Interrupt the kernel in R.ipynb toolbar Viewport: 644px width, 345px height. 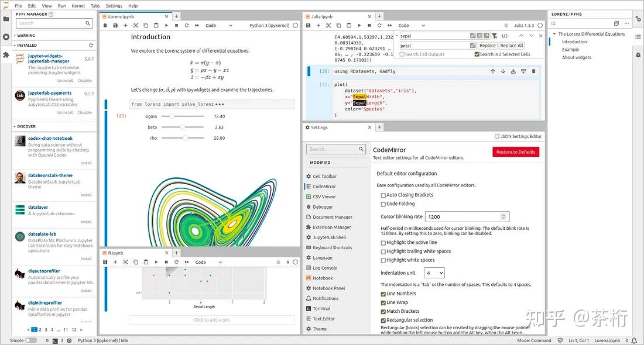pyautogui.click(x=166, y=262)
